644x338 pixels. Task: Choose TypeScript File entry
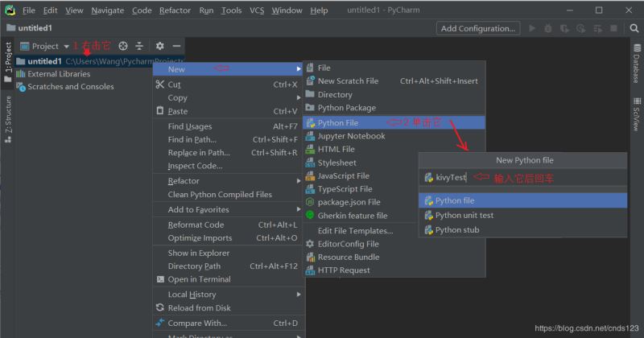361,189
